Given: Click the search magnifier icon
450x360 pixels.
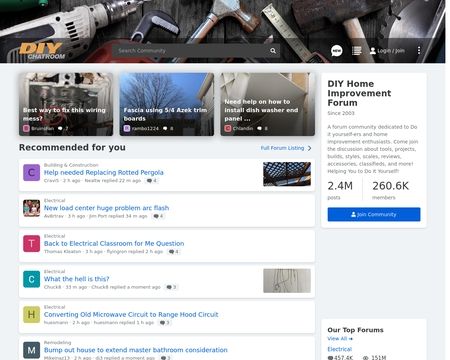Looking at the screenshot, I should pyautogui.click(x=273, y=51).
